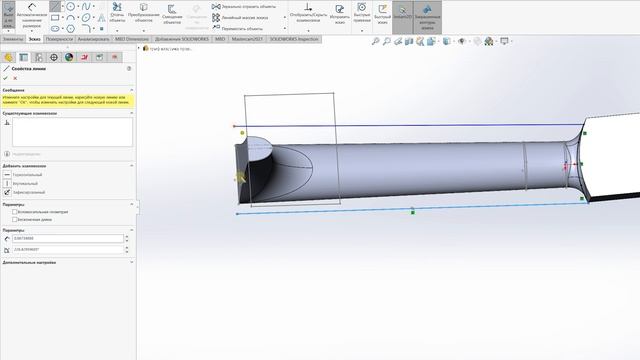The height and width of the screenshot is (360, 640).
Task: Click the Section View icon
Action: pyautogui.click(x=409, y=41)
